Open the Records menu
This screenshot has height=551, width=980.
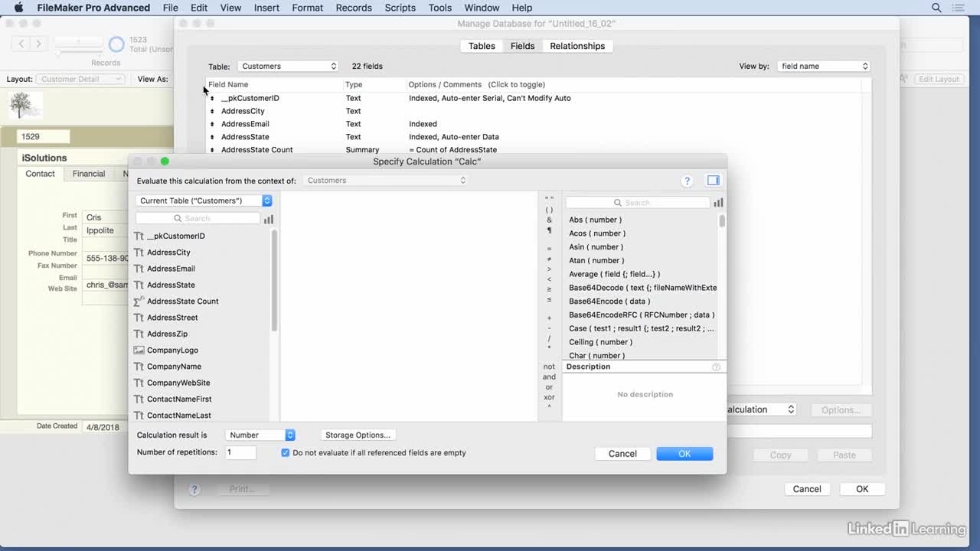(x=354, y=8)
